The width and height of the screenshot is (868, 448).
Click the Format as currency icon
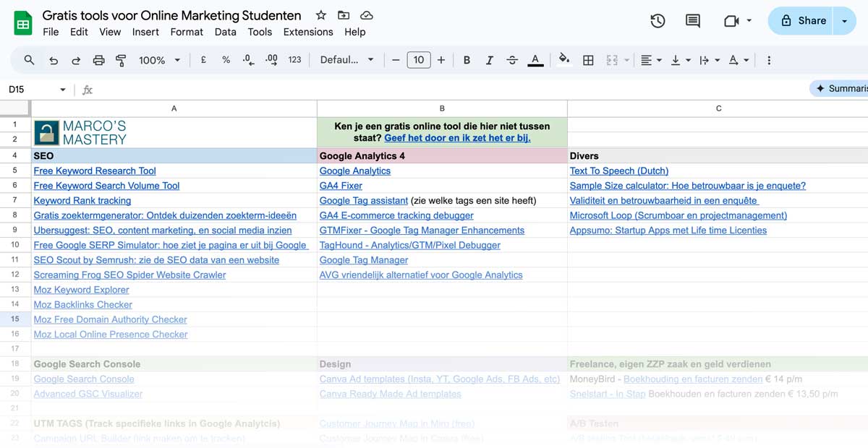point(203,60)
